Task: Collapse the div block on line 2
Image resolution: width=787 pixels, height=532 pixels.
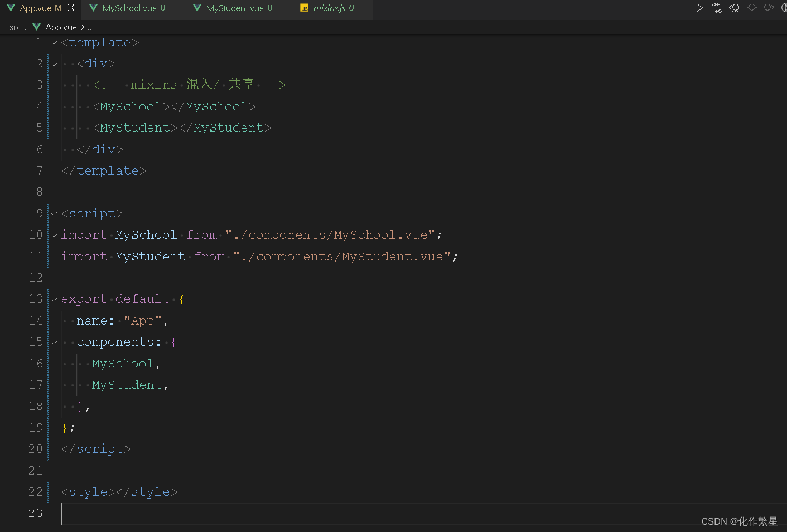Action: tap(54, 64)
